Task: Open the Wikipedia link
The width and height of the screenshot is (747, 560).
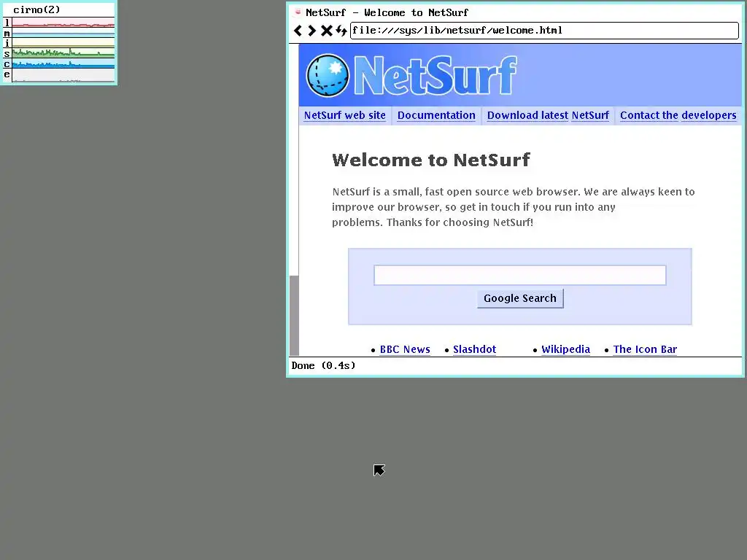Action: (x=565, y=349)
